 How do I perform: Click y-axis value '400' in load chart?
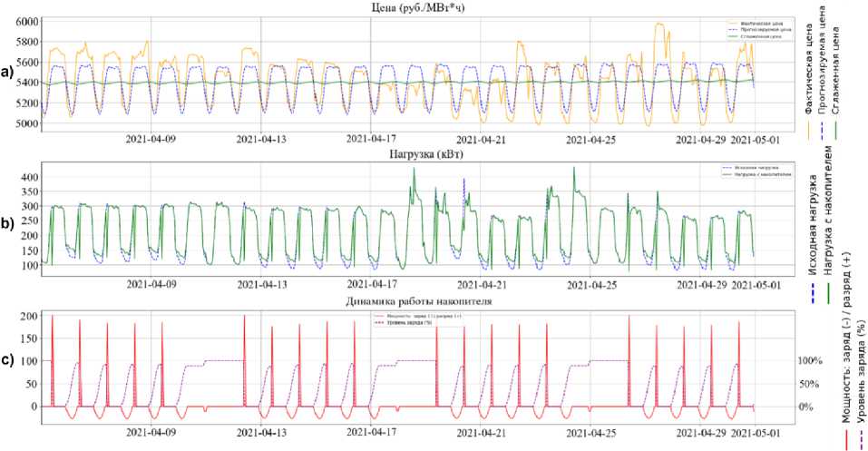[x=31, y=177]
